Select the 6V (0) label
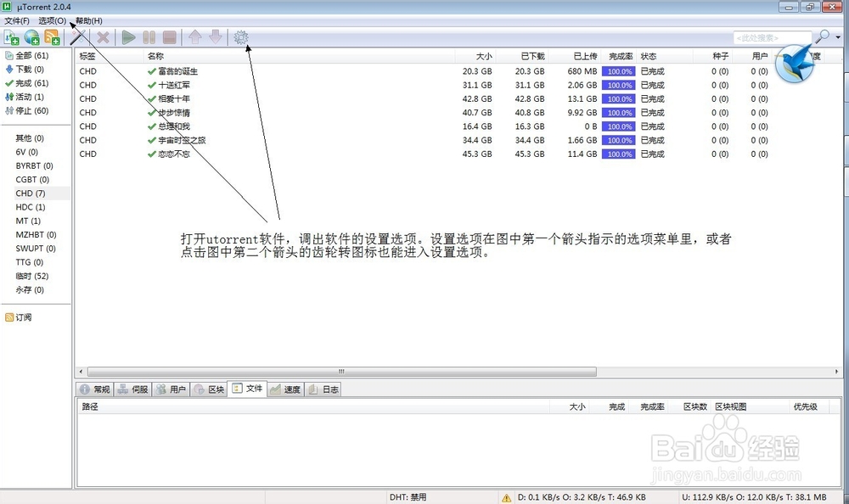849x504 pixels. (26, 152)
